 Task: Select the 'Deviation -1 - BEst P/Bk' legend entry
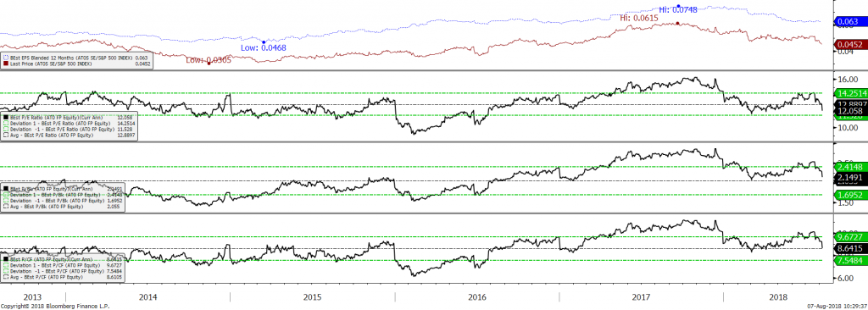point(63,201)
